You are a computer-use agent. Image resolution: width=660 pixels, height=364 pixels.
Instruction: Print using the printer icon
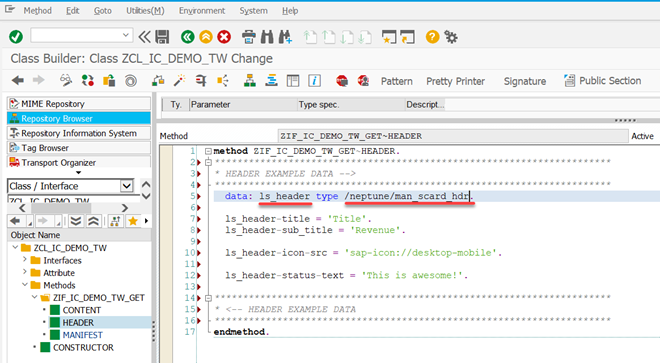[248, 37]
